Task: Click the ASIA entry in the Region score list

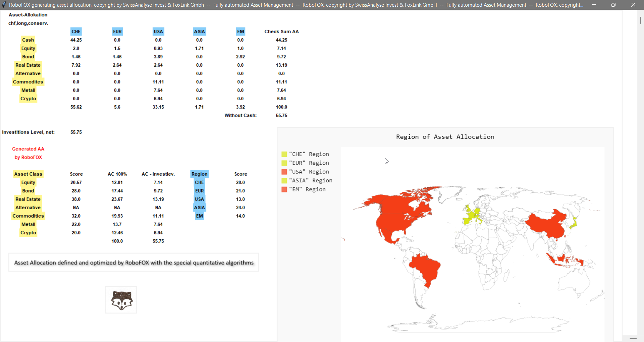Action: 199,208
